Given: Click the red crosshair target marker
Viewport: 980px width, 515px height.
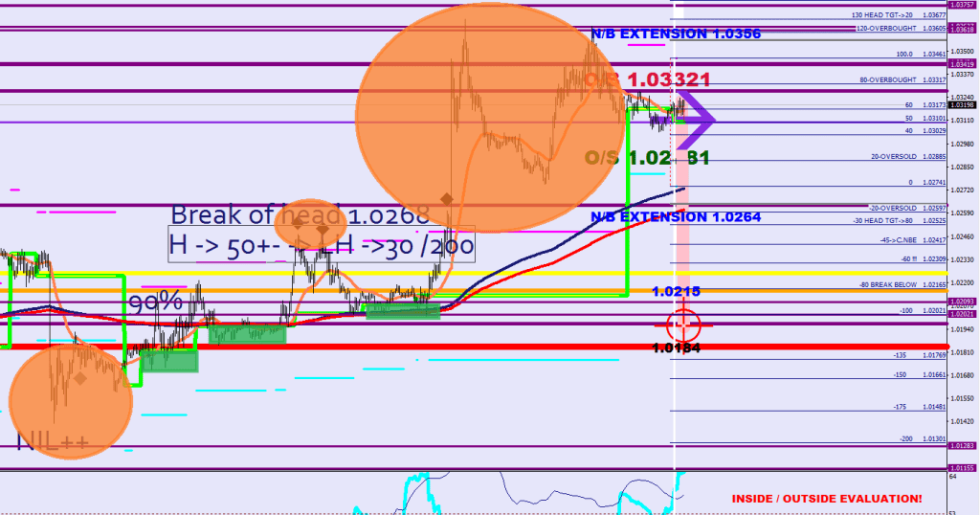Looking at the screenshot, I should (684, 325).
